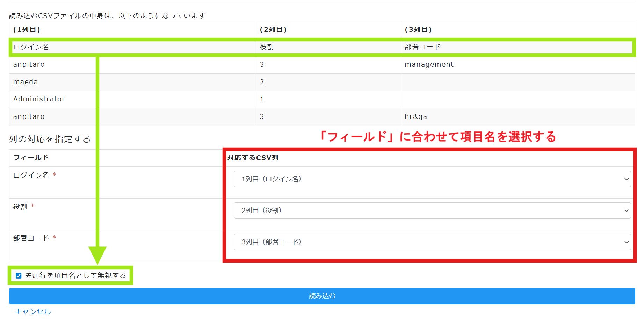Expand the 2列目（役割） column dropdown
The image size is (644, 322).
[432, 210]
